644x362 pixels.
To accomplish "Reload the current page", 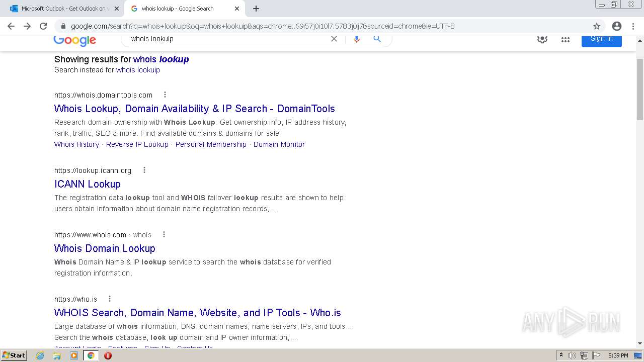I will (x=43, y=26).
